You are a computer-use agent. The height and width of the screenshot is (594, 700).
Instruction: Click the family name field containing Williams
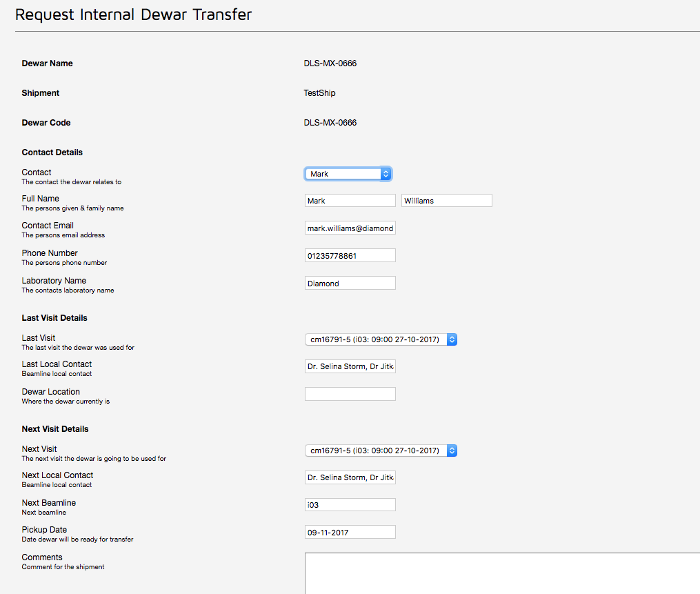(x=446, y=201)
